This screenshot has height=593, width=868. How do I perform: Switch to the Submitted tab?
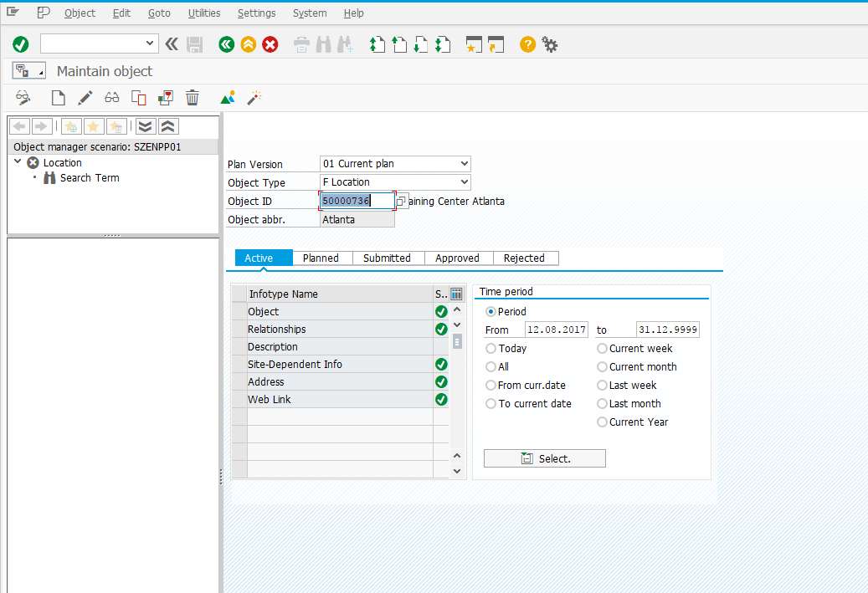pos(388,258)
